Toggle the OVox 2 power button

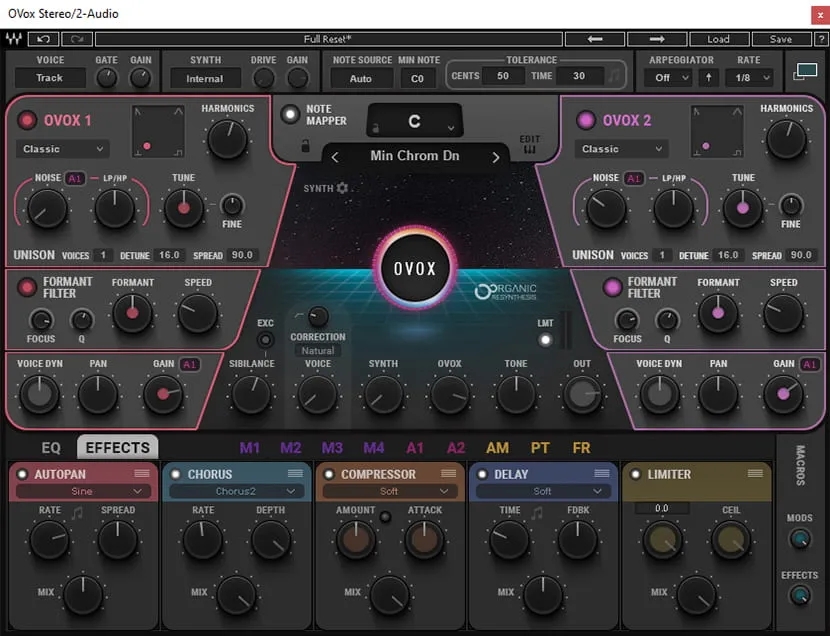(x=585, y=120)
